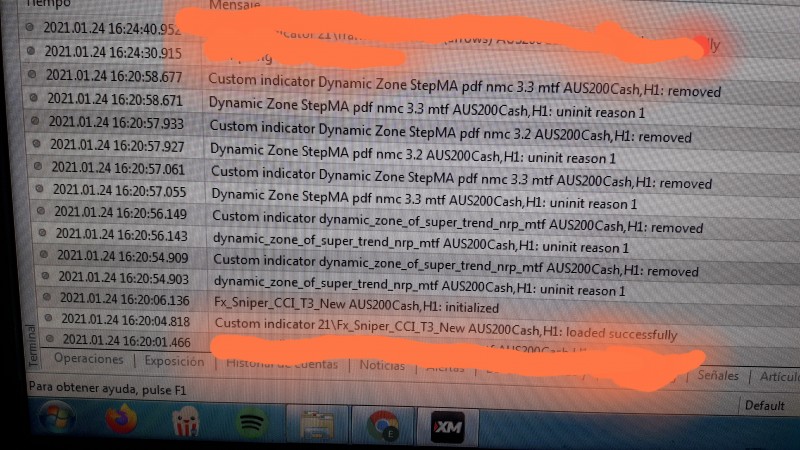The image size is (800, 450).
Task: Click the info bullet beside 16:20:04.818
Action: click(x=48, y=318)
